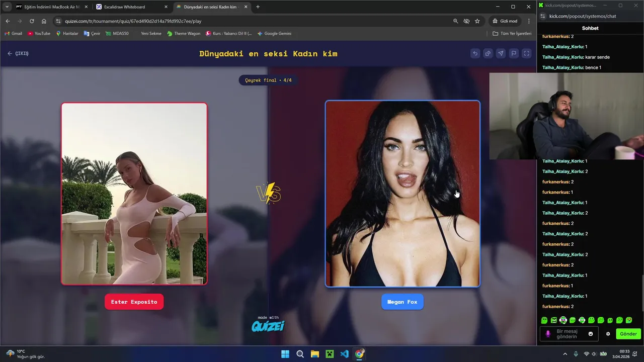
Task: Open emoji picker in chat input
Action: (591, 334)
